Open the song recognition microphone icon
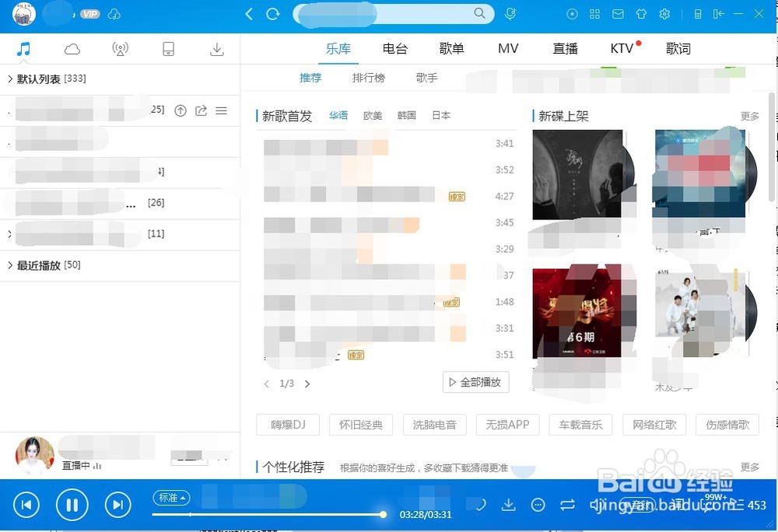The height and width of the screenshot is (532, 778). point(510,14)
